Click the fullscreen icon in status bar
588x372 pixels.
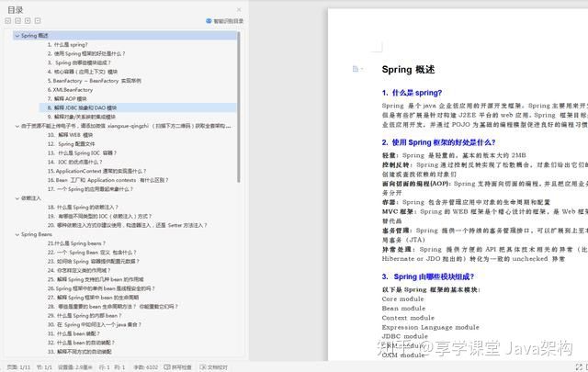(x=579, y=366)
